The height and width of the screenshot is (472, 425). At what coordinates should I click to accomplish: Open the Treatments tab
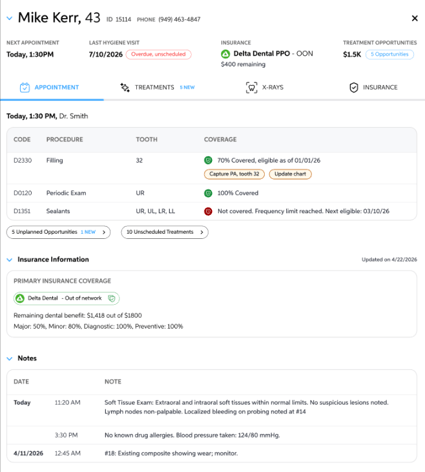pos(157,87)
